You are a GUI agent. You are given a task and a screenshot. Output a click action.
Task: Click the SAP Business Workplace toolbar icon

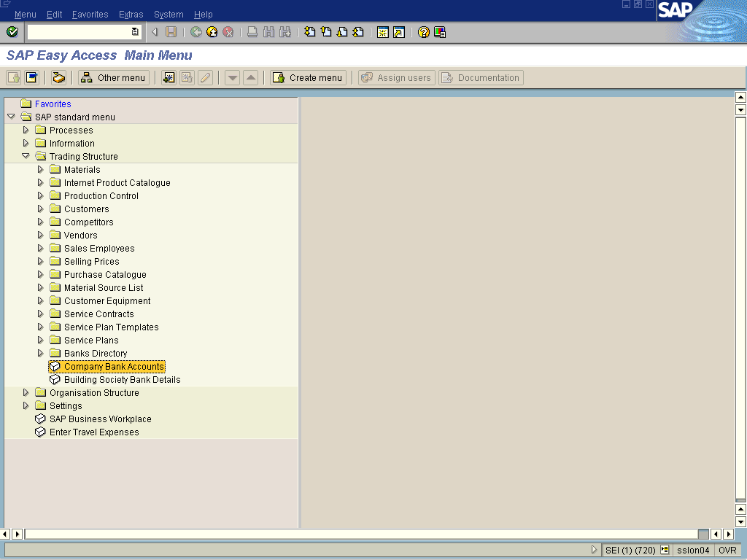58,77
